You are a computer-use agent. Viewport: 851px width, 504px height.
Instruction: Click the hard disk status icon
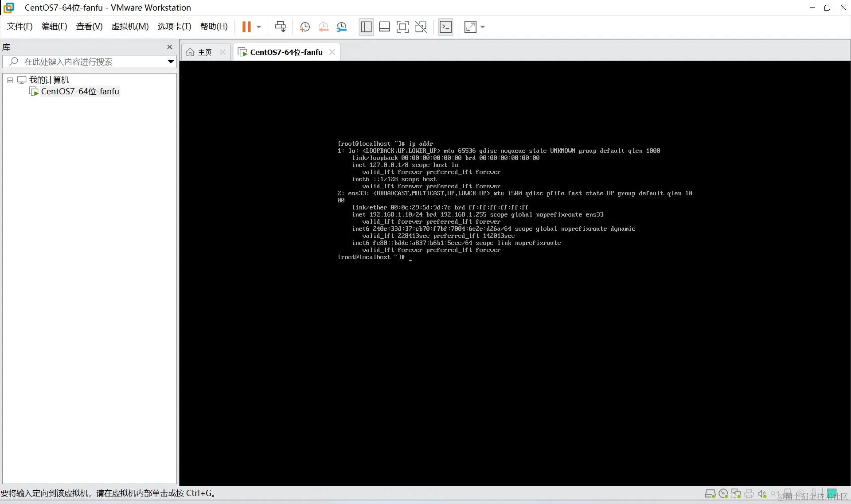point(710,494)
